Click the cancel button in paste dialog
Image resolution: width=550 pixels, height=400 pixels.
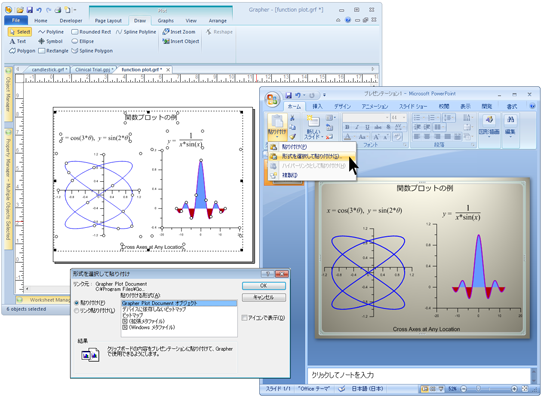(x=264, y=297)
